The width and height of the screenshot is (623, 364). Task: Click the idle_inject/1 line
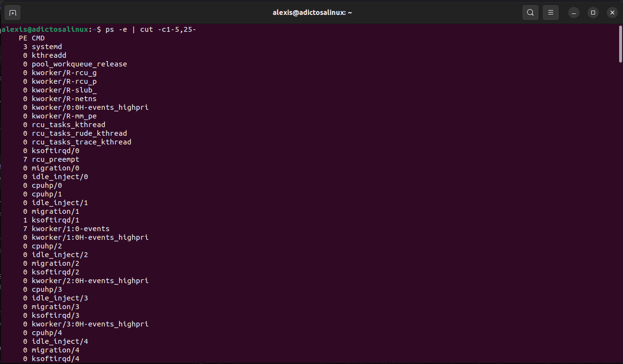coord(55,203)
